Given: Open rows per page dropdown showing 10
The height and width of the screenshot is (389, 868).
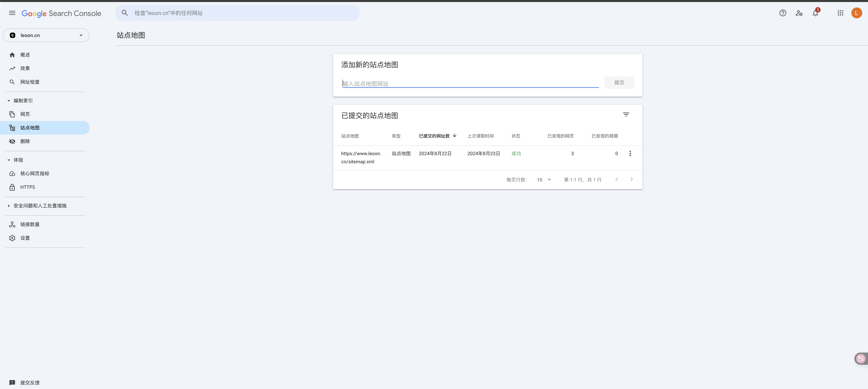Looking at the screenshot, I should [544, 180].
